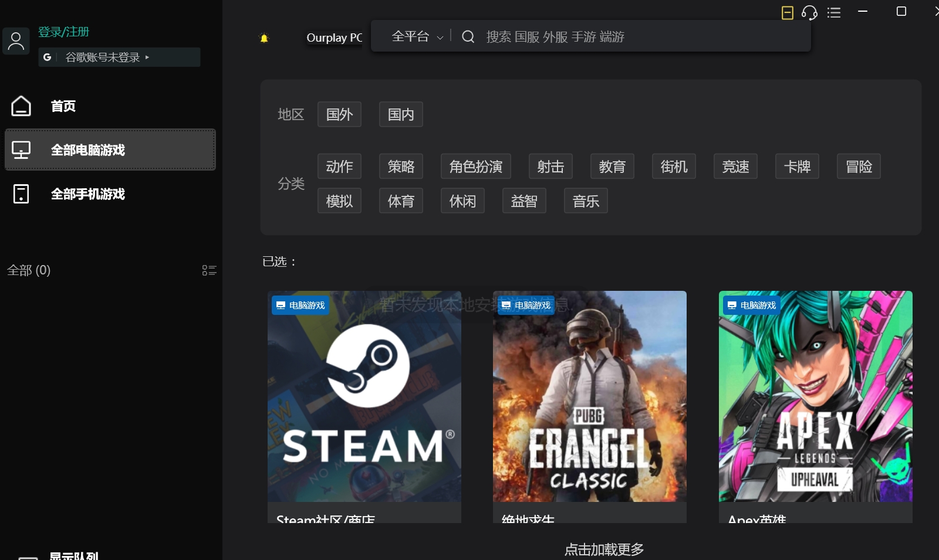Click 点击加载更多 to load more
Image resolution: width=939 pixels, height=560 pixels.
(604, 549)
